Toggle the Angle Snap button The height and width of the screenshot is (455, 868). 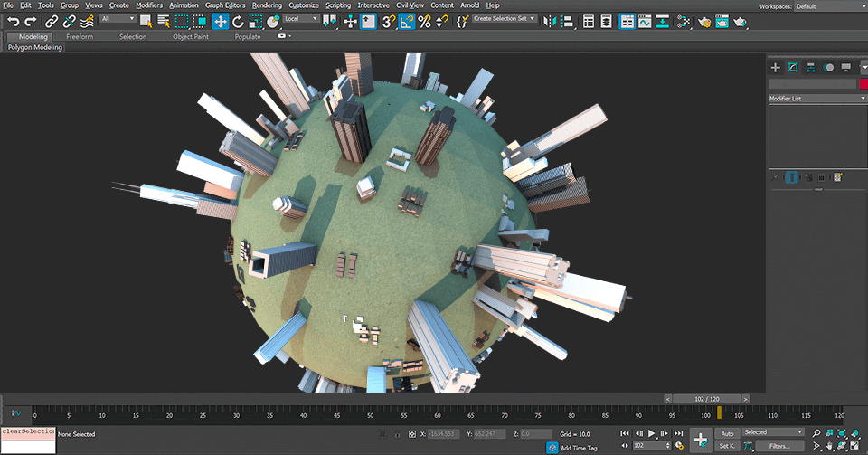click(x=406, y=22)
